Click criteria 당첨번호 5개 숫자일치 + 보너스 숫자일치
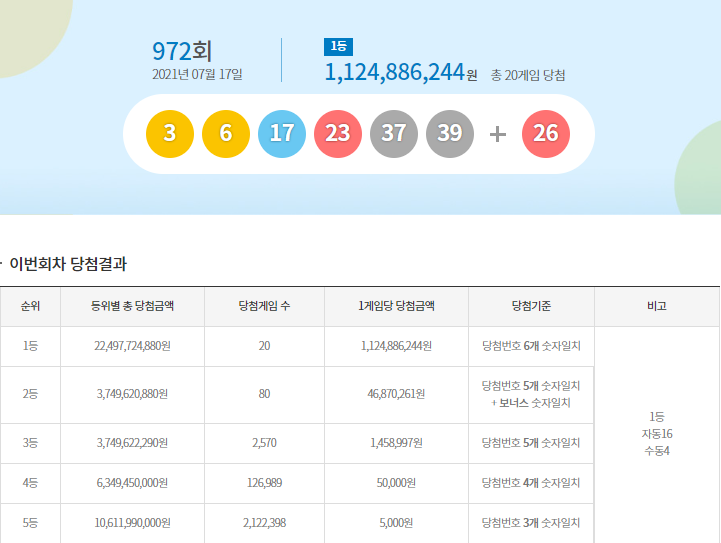This screenshot has height=543, width=721. [531, 394]
